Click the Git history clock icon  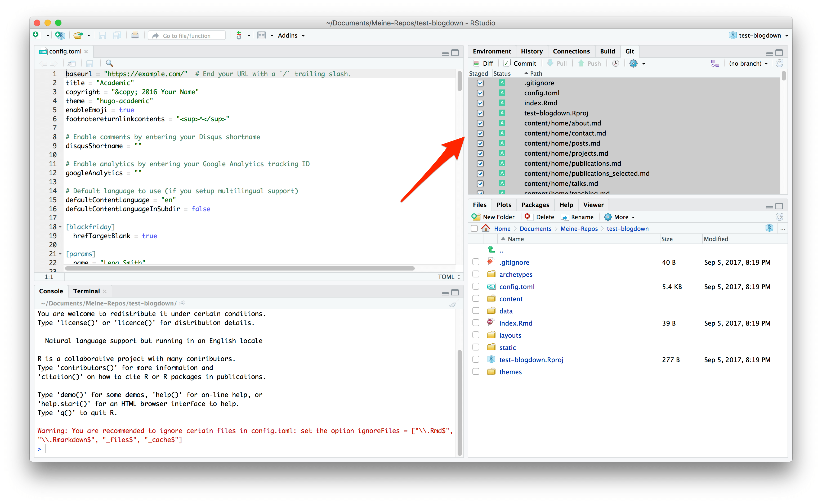click(x=615, y=63)
